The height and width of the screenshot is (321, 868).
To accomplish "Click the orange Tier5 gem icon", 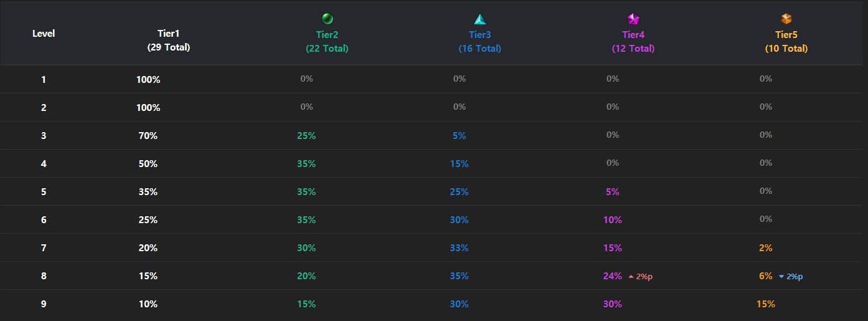I will (786, 19).
